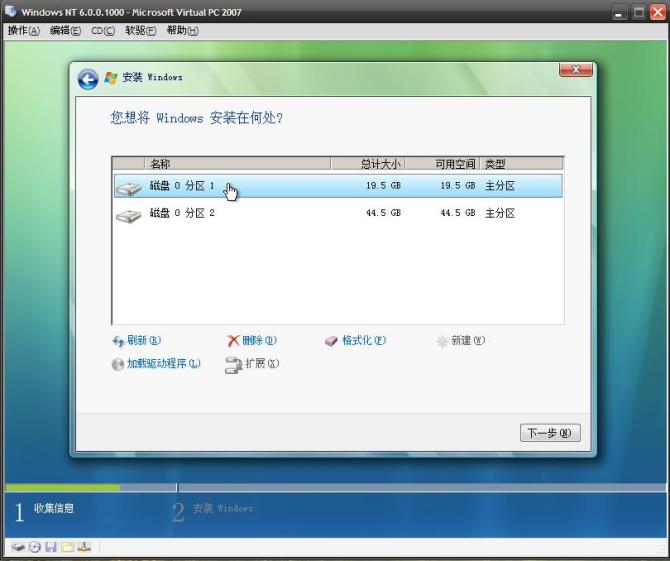Click the 您想将 Windows 安装在何处? heading
The width and height of the screenshot is (670, 561).
click(x=197, y=117)
